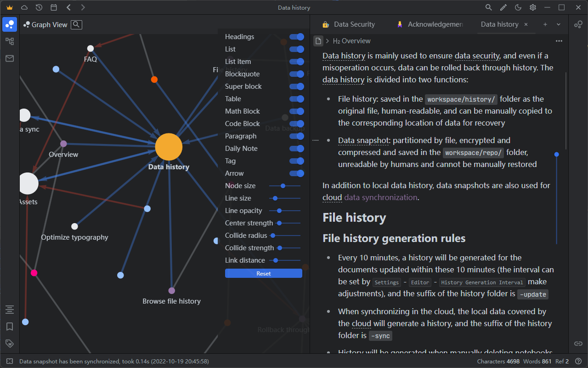This screenshot has width=588, height=368.
Task: Adjust the Node size slider
Action: pyautogui.click(x=283, y=186)
